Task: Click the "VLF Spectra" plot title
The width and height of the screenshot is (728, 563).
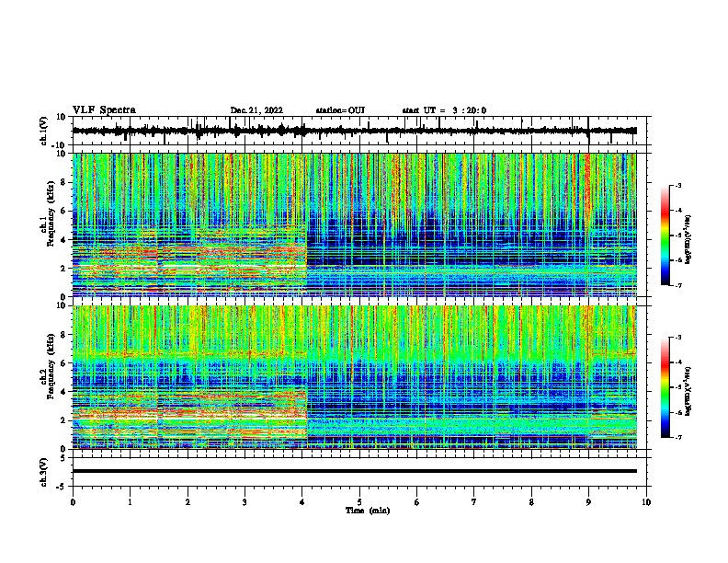Action: click(x=105, y=110)
